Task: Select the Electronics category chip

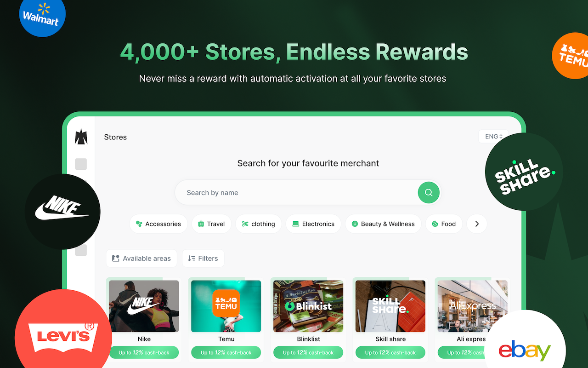Action: (x=313, y=224)
